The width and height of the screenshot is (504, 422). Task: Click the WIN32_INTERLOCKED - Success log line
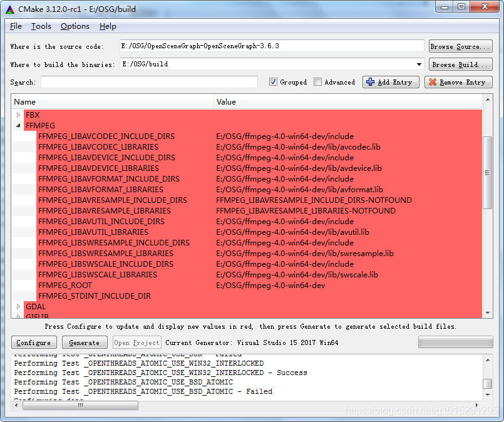pos(160,372)
